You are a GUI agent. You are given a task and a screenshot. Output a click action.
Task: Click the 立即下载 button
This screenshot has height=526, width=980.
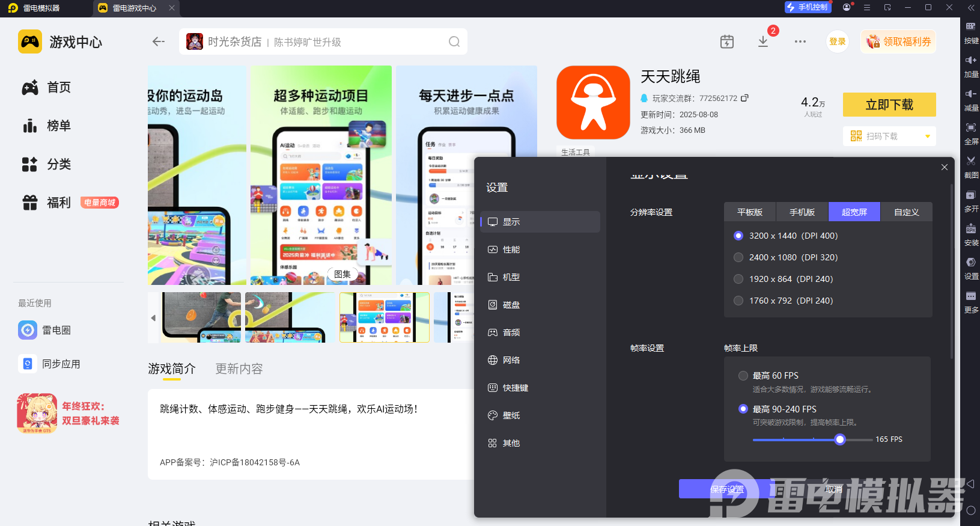point(889,105)
